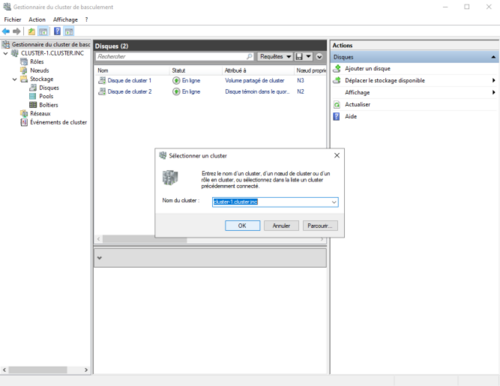Click the Parcourir... button
500x386 pixels.
pos(320,226)
